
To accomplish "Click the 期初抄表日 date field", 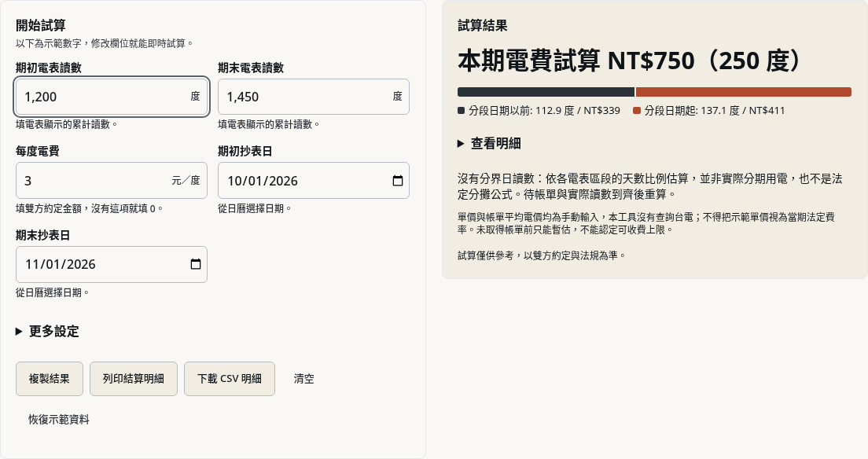I will 314,181.
